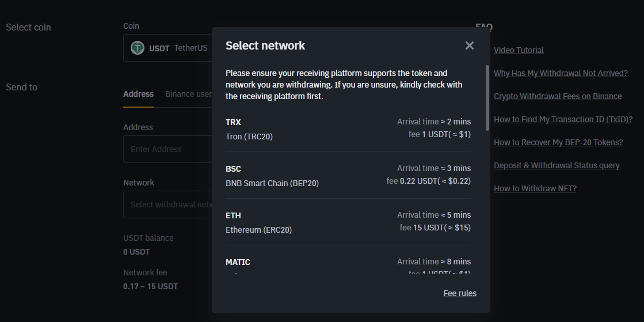The image size is (644, 322).
Task: Pick the ETH Ethereum (ERC20) network
Action: pos(348,222)
